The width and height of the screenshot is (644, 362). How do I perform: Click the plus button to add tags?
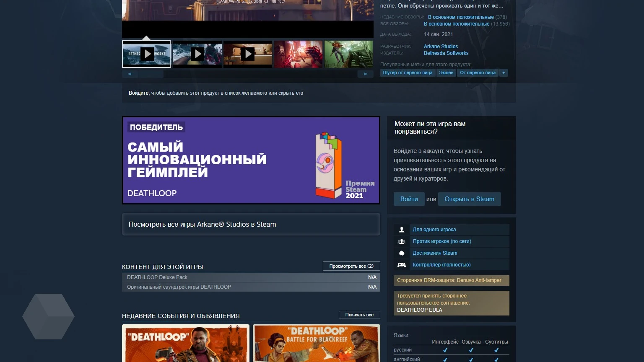pyautogui.click(x=504, y=73)
